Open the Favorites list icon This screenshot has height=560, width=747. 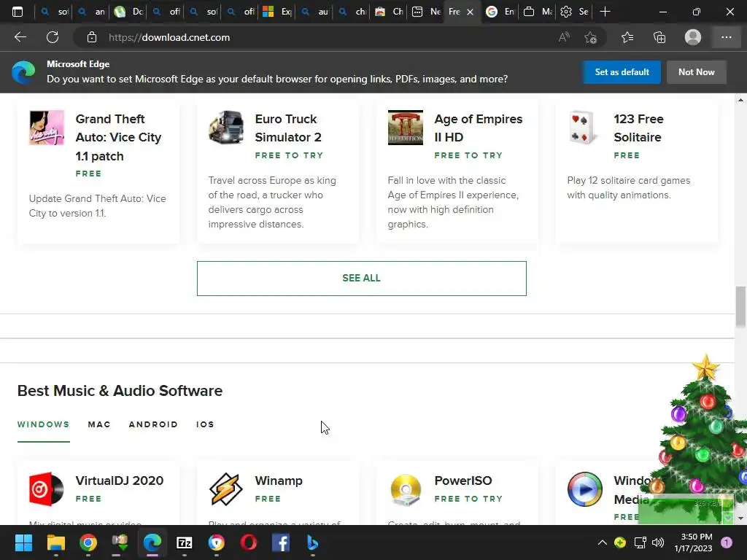point(627,37)
